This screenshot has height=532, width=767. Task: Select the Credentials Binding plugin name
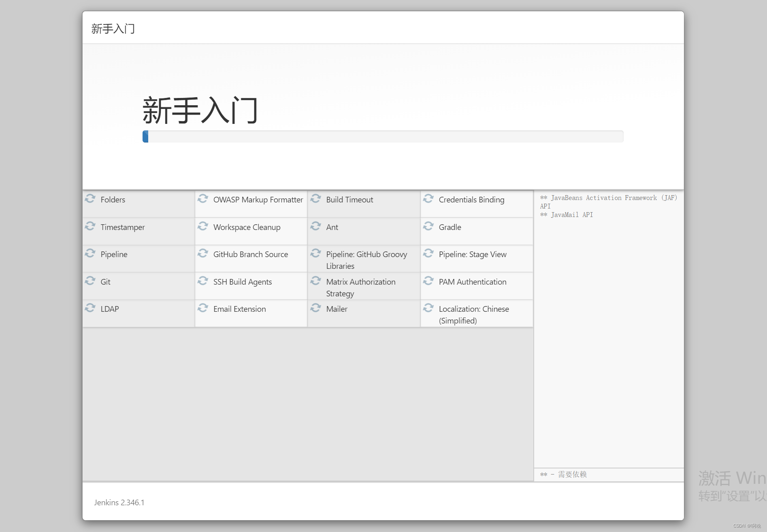pyautogui.click(x=471, y=200)
